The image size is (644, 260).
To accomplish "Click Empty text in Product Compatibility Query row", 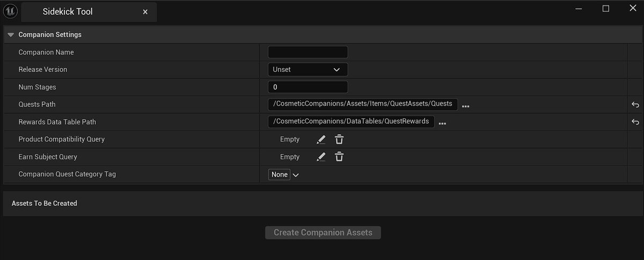I will tap(290, 139).
